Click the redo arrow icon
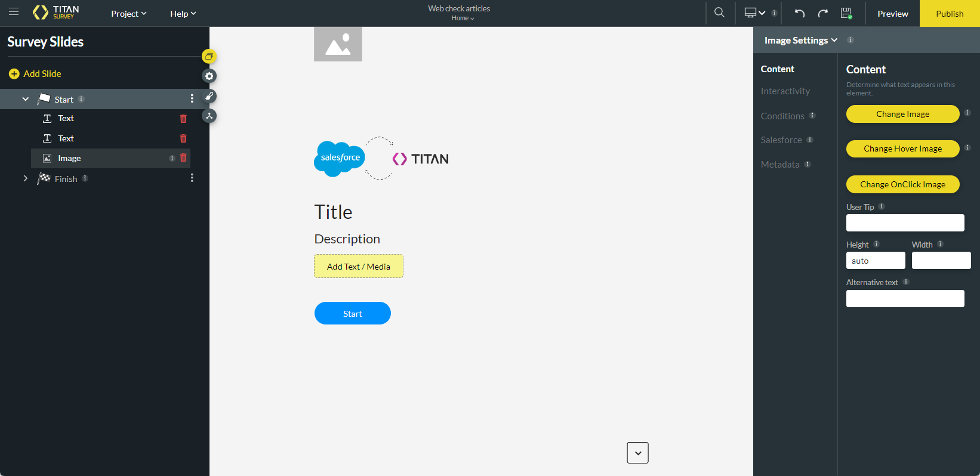 tap(822, 13)
